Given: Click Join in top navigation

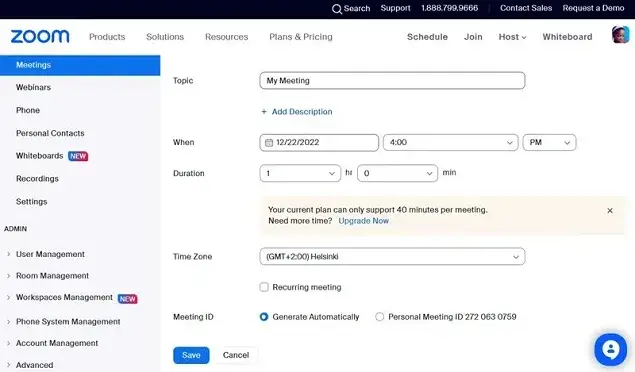Looking at the screenshot, I should pos(473,37).
